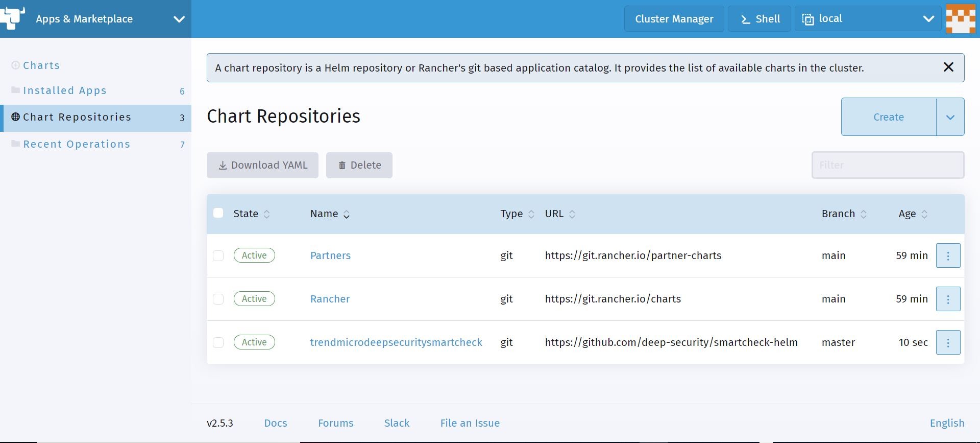Sort by Branch column arrows
The height and width of the screenshot is (443, 980).
click(864, 214)
